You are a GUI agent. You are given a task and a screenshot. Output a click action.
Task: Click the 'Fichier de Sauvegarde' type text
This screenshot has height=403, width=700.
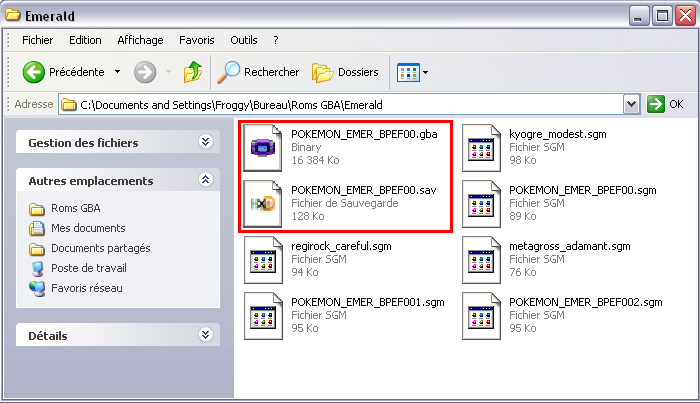tap(345, 203)
